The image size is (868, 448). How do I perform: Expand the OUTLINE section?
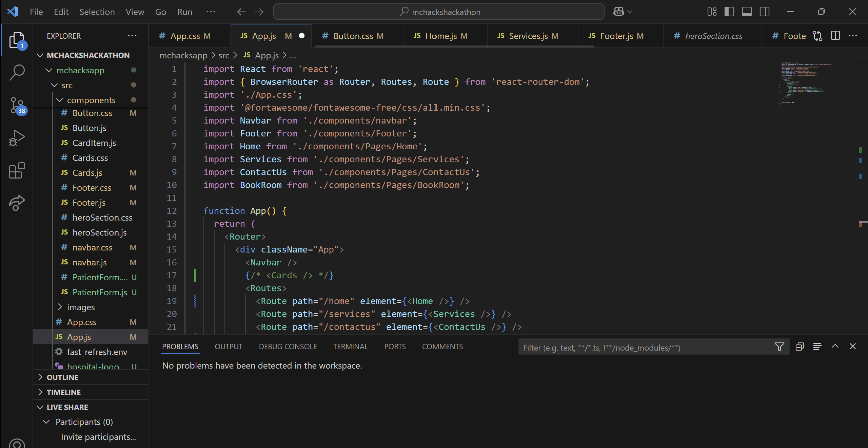(x=62, y=377)
